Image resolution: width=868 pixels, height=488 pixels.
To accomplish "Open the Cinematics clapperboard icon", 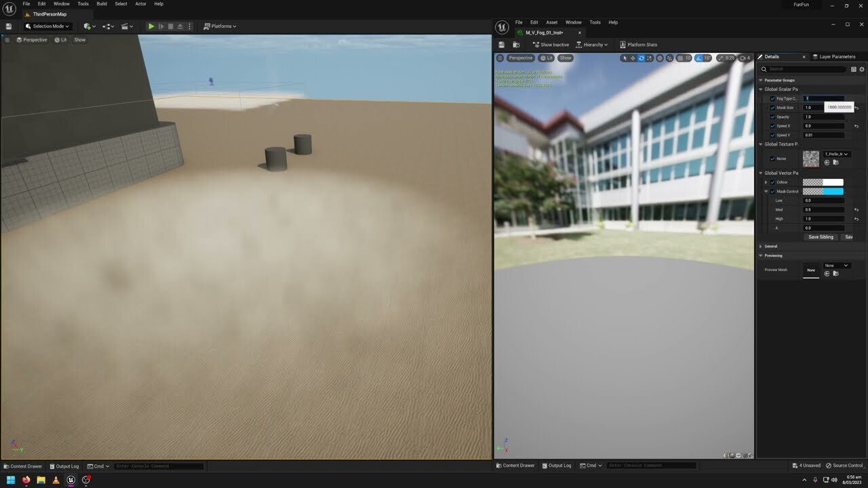I will pyautogui.click(x=126, y=26).
